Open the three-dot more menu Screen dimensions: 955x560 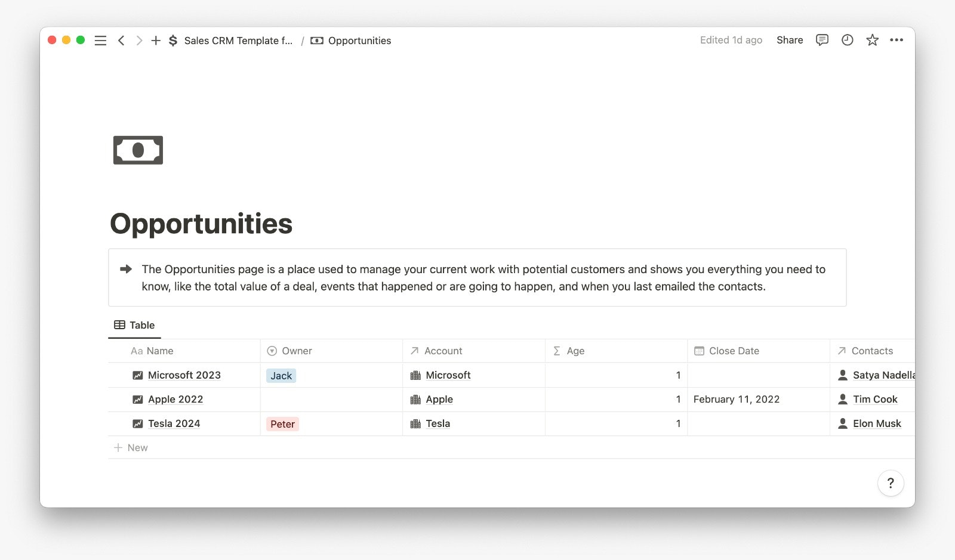tap(897, 40)
